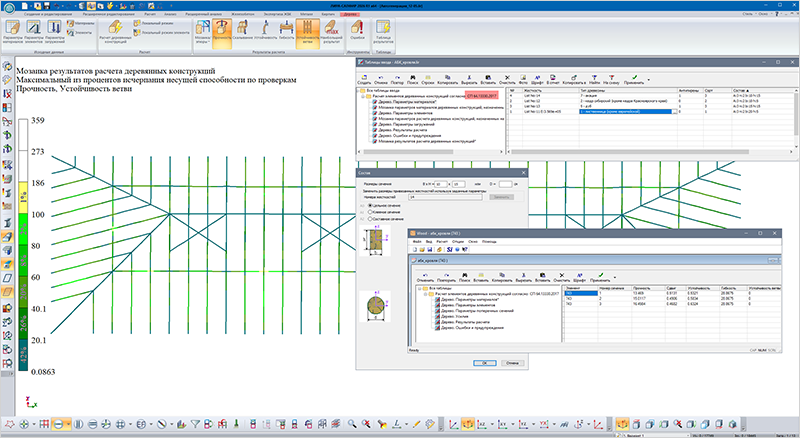800x438 pixels.
Task: Open the Расчет menu in the Wood window
Action: tap(442, 241)
